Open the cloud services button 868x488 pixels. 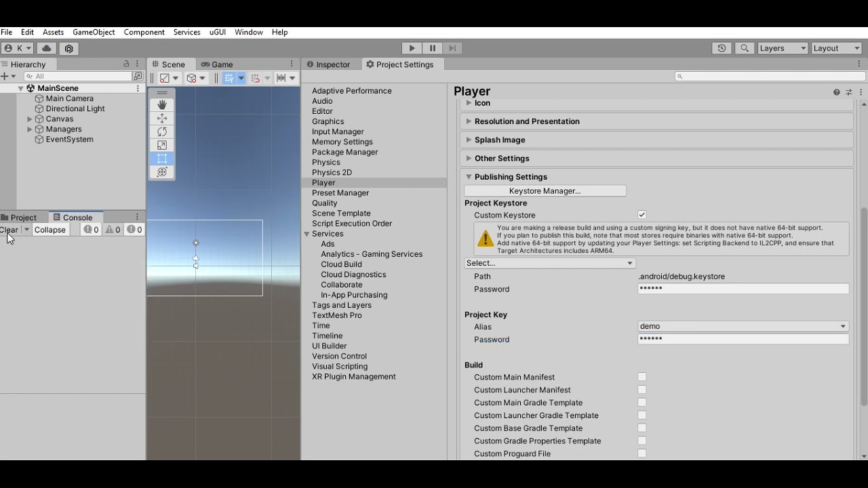[46, 48]
